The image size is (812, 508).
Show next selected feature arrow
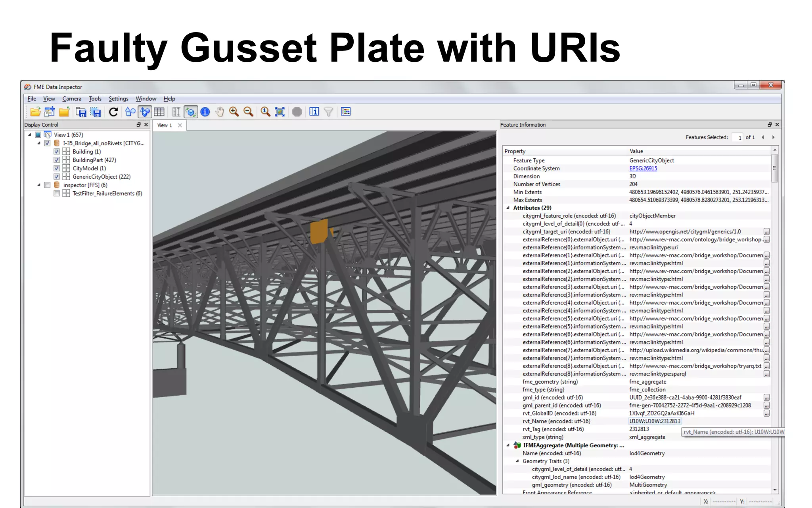pyautogui.click(x=773, y=137)
